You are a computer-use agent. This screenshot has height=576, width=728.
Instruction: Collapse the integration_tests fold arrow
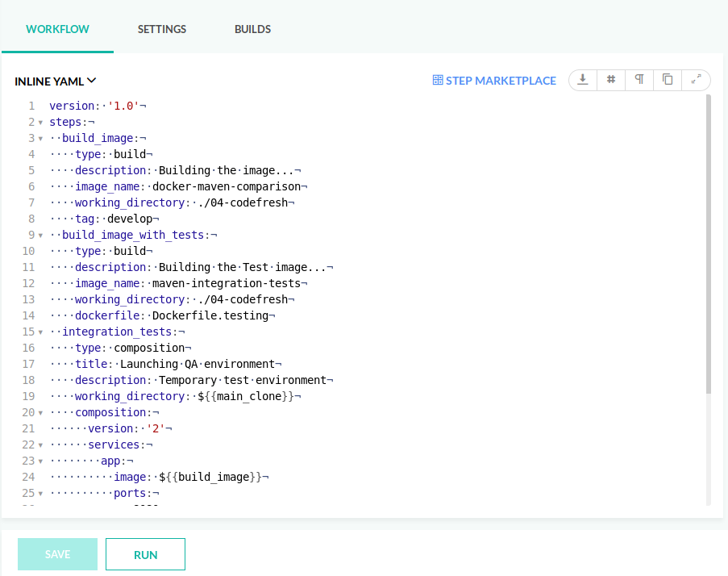tap(40, 332)
